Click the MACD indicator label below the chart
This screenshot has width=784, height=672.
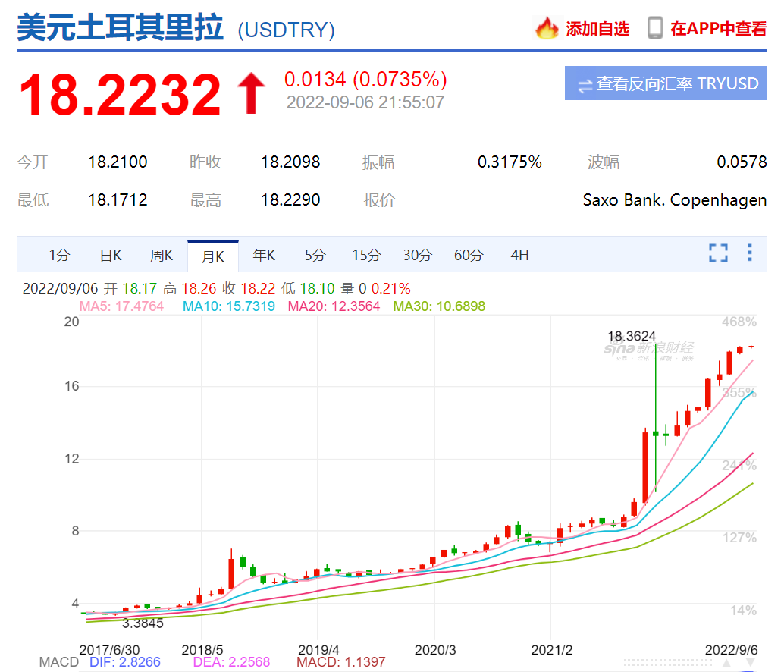(59, 661)
